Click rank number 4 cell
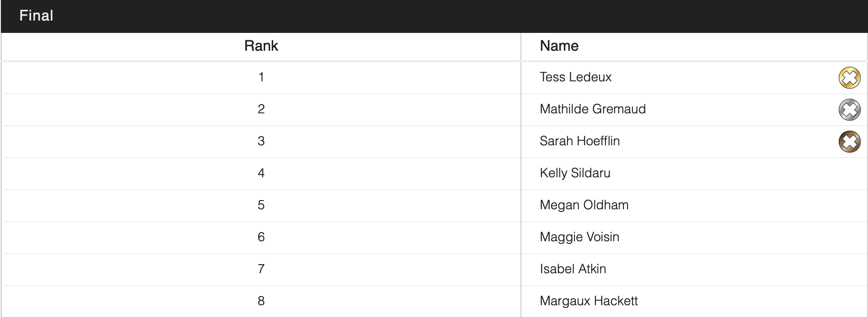Image resolution: width=868 pixels, height=318 pixels. 261,173
